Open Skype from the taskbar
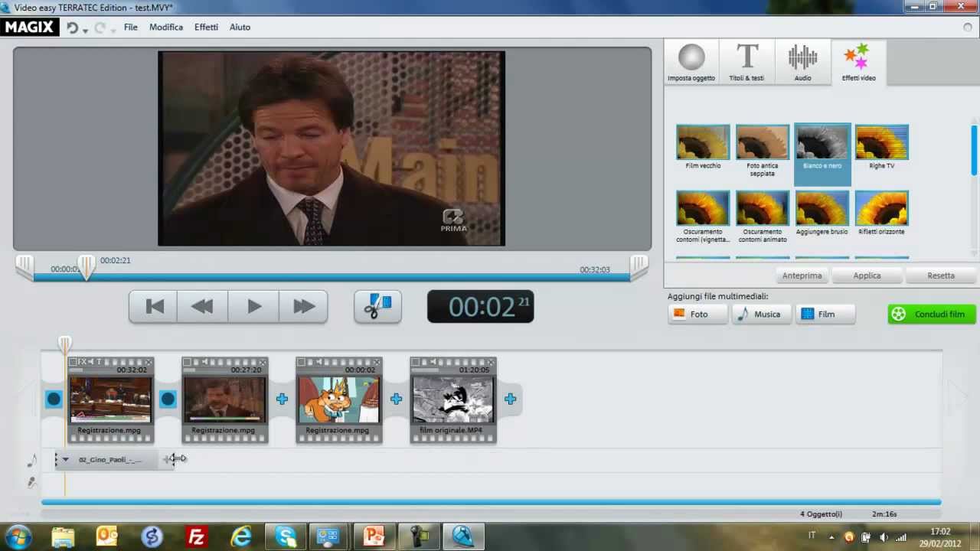The width and height of the screenshot is (980, 551). pyautogui.click(x=286, y=536)
